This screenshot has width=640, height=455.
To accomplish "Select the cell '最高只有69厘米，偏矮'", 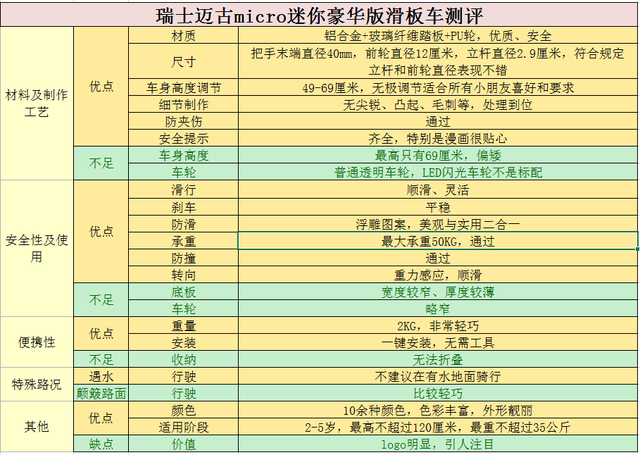I will point(438,155).
